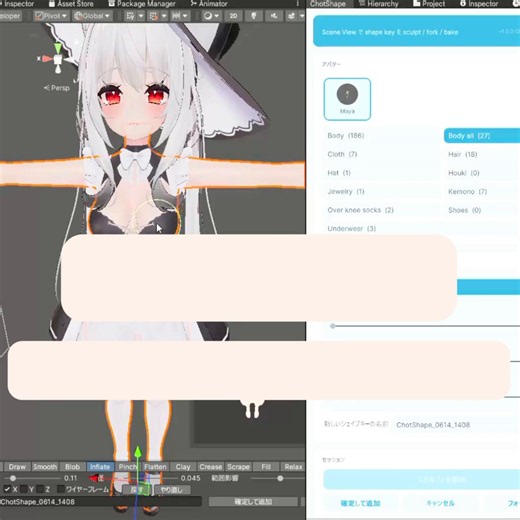Select the Scrape sculpt brush

pyautogui.click(x=238, y=467)
